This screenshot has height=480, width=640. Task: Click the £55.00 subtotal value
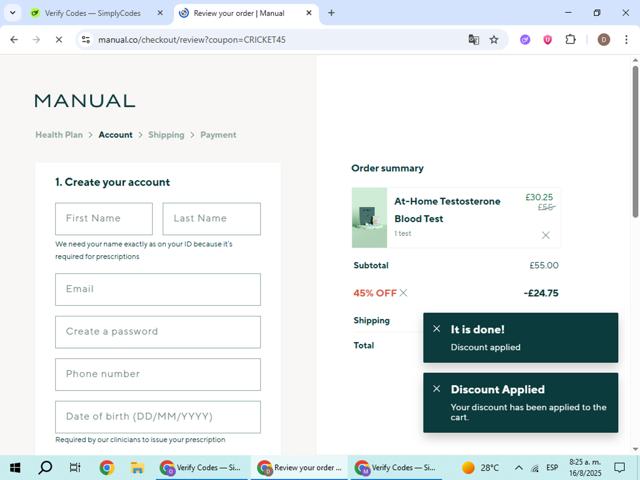coord(544,265)
